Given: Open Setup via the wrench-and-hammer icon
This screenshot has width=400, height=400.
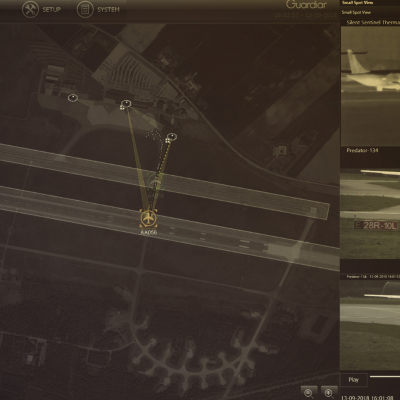Looking at the screenshot, I should click(x=30, y=9).
